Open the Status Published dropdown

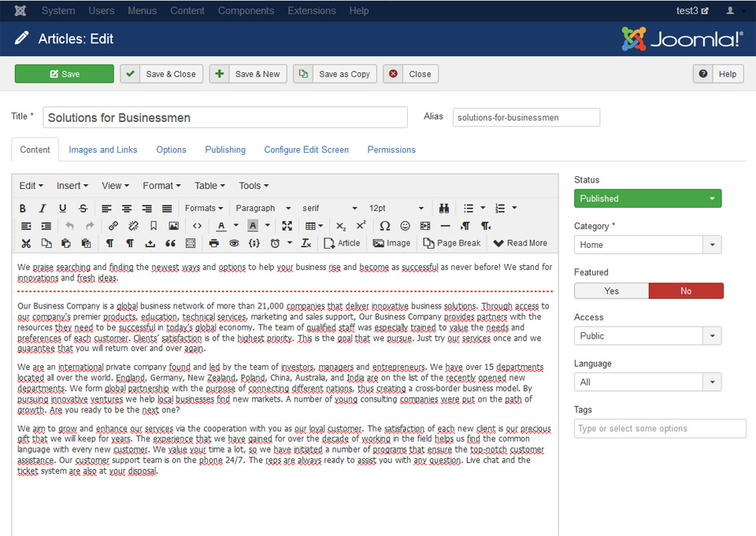(x=647, y=198)
